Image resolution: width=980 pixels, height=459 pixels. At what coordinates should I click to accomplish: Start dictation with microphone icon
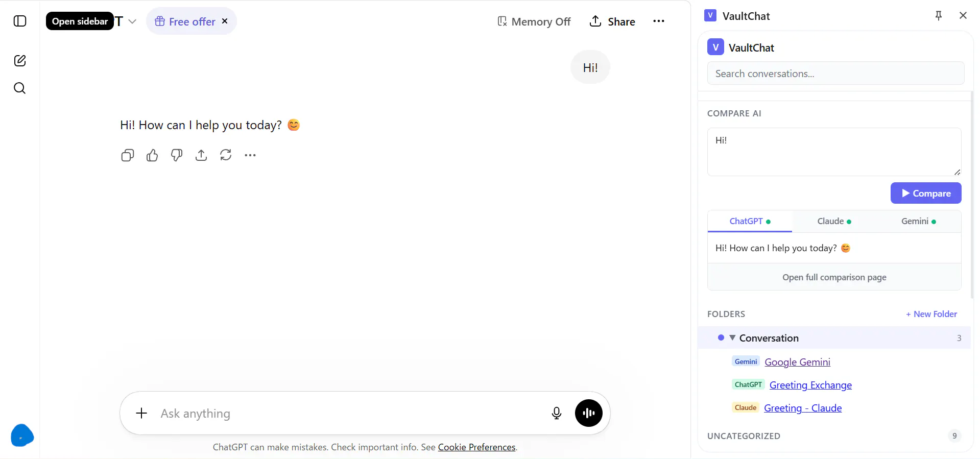[x=557, y=413]
